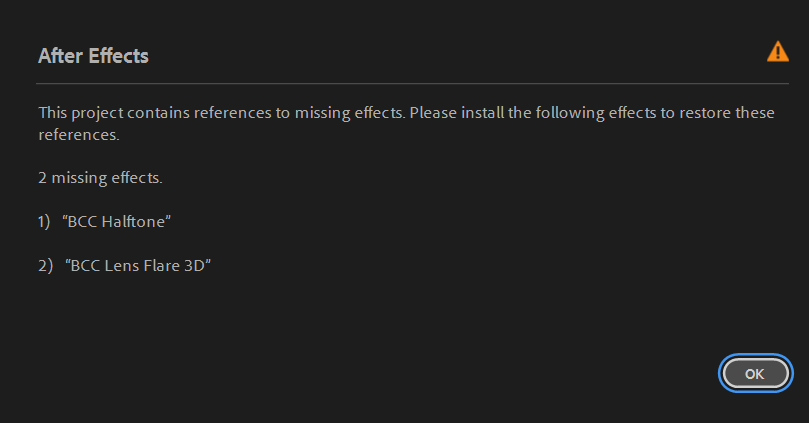Click the After Effects dialog title
Image resolution: width=809 pixels, height=423 pixels.
[x=93, y=56]
